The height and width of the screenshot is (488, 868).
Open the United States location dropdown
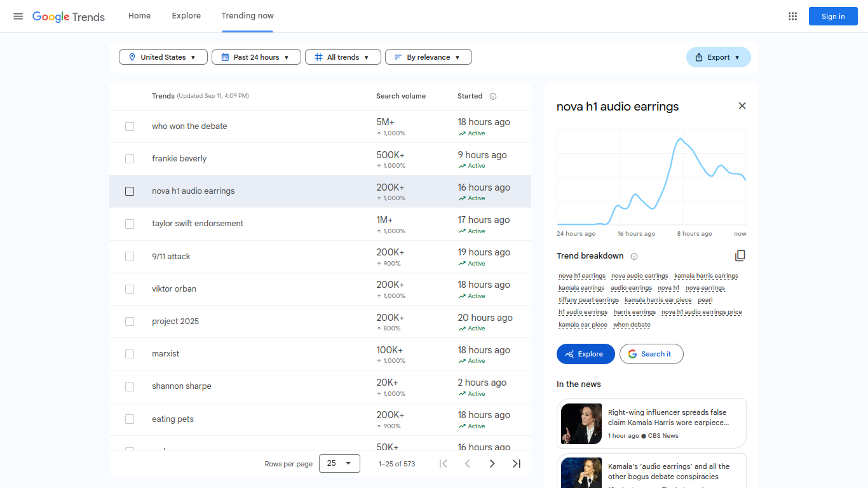click(163, 57)
